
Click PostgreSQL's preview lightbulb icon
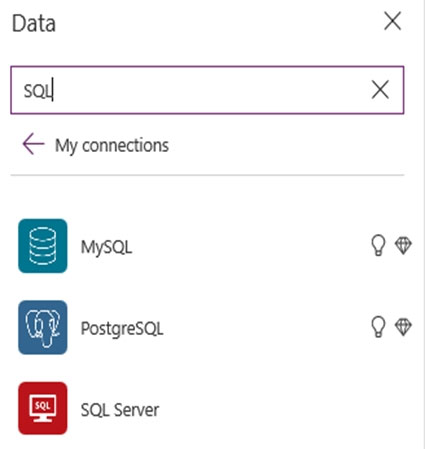(x=378, y=327)
